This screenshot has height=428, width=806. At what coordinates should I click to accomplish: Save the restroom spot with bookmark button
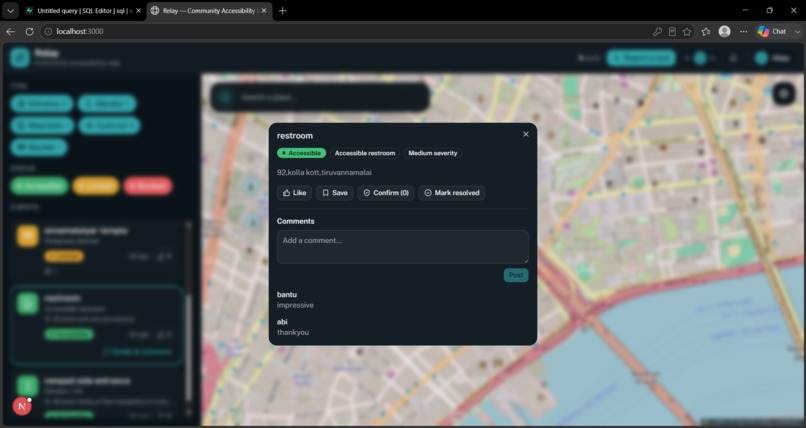pos(335,193)
